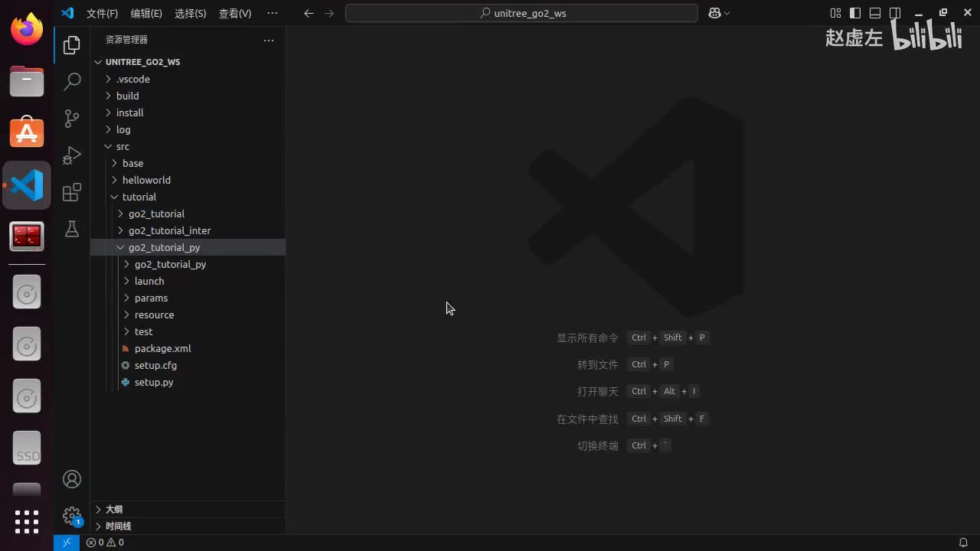This screenshot has width=980, height=551.
Task: Expand the install folder
Action: point(188,112)
